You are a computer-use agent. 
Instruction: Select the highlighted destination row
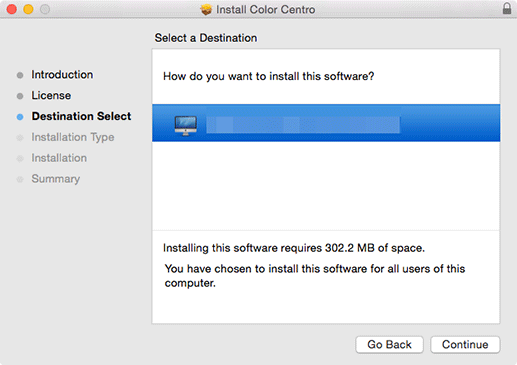(x=326, y=123)
